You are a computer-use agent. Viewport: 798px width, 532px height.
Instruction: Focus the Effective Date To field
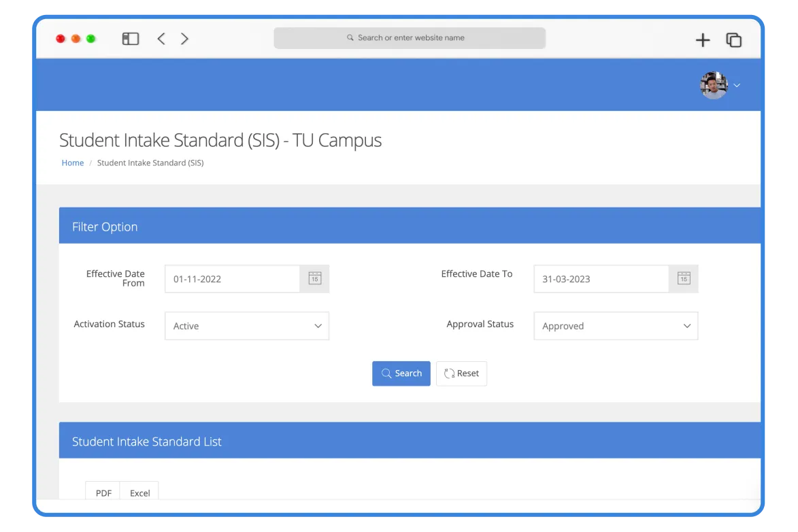pos(601,278)
